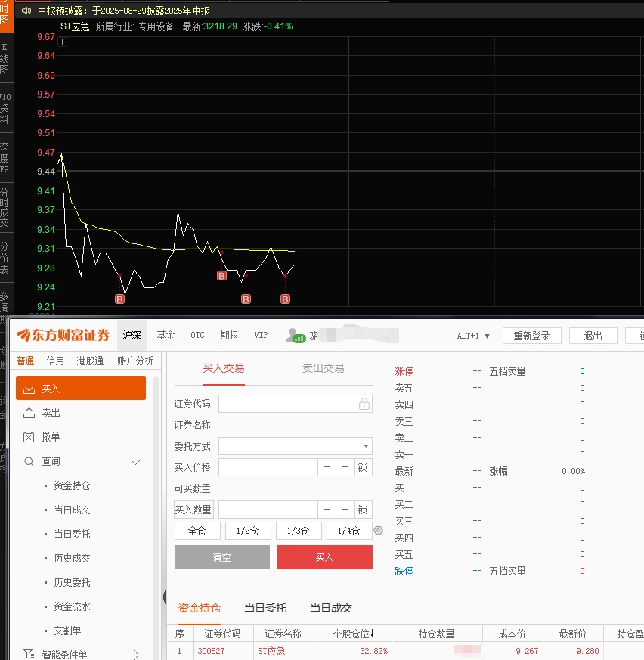
Task: Click the 重新登录 button
Action: pos(531,336)
